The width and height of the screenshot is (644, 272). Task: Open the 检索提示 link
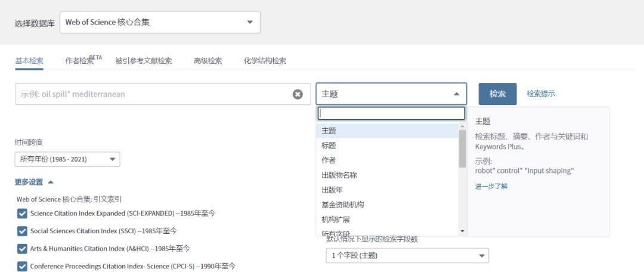(x=541, y=94)
